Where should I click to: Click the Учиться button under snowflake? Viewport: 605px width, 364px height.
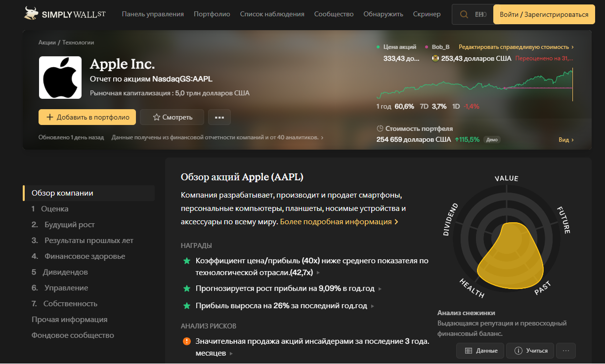[x=531, y=351]
